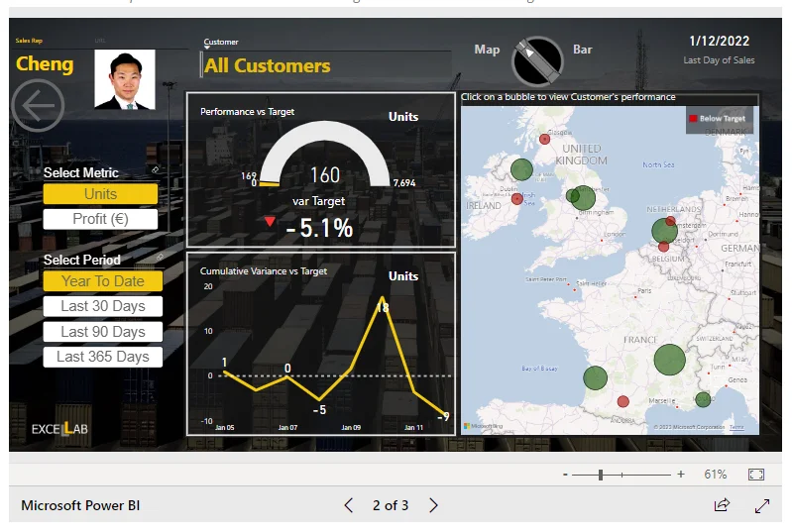Image resolution: width=792 pixels, height=532 pixels.
Task: Open the share icon in bottom bar
Action: pyautogui.click(x=722, y=505)
